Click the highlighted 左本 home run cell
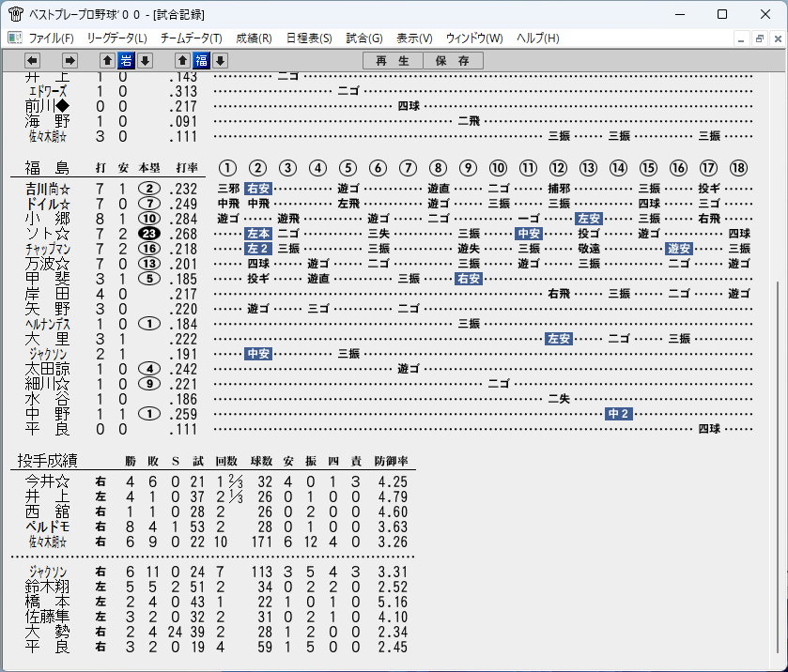Viewport: 788px width, 672px height. pyautogui.click(x=258, y=234)
